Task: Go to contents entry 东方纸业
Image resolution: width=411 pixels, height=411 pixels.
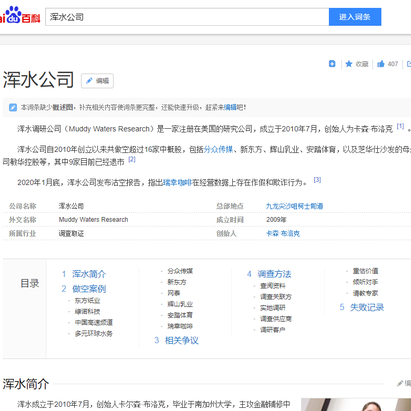Action: [87, 301]
